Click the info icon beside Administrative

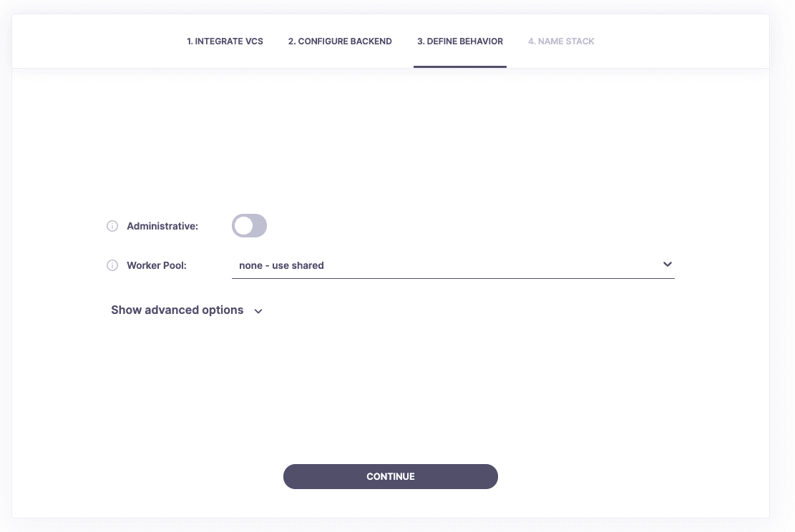coord(112,226)
